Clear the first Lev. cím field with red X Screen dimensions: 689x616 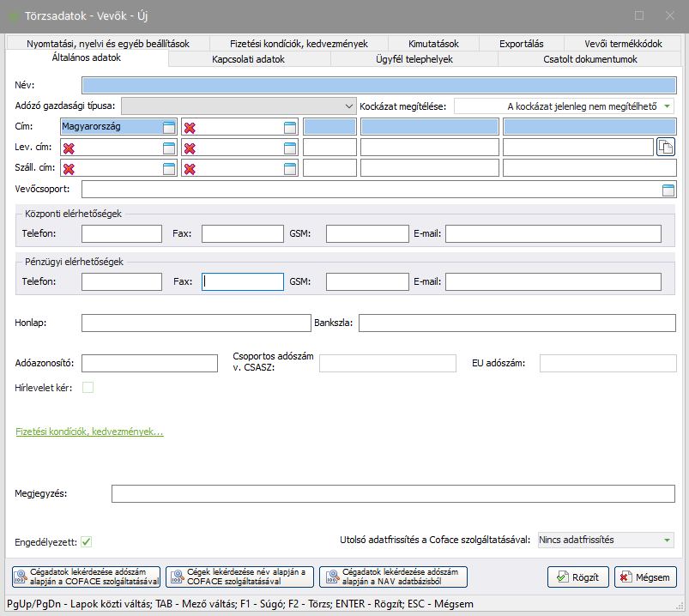(x=69, y=148)
